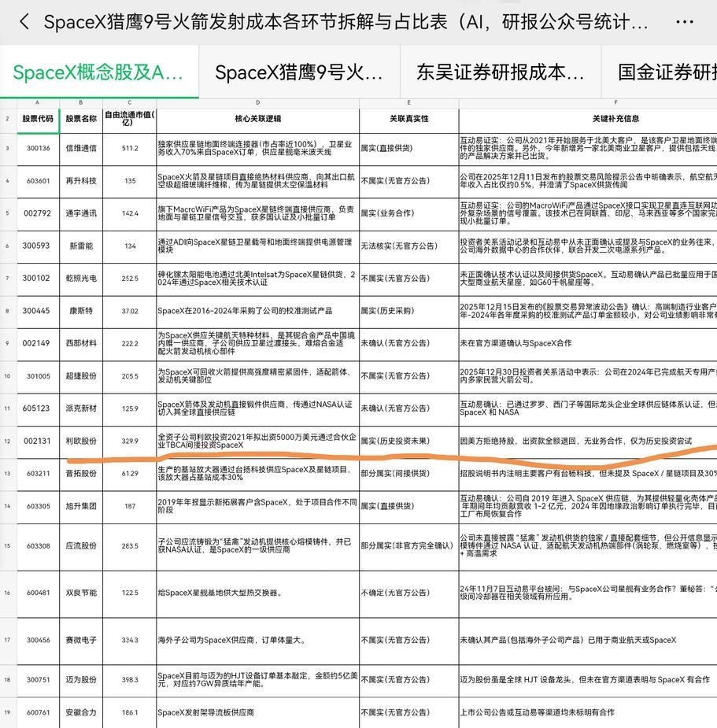This screenshot has height=728, width=717.
Task: Select the 新雷能 name cell
Action: click(x=81, y=246)
